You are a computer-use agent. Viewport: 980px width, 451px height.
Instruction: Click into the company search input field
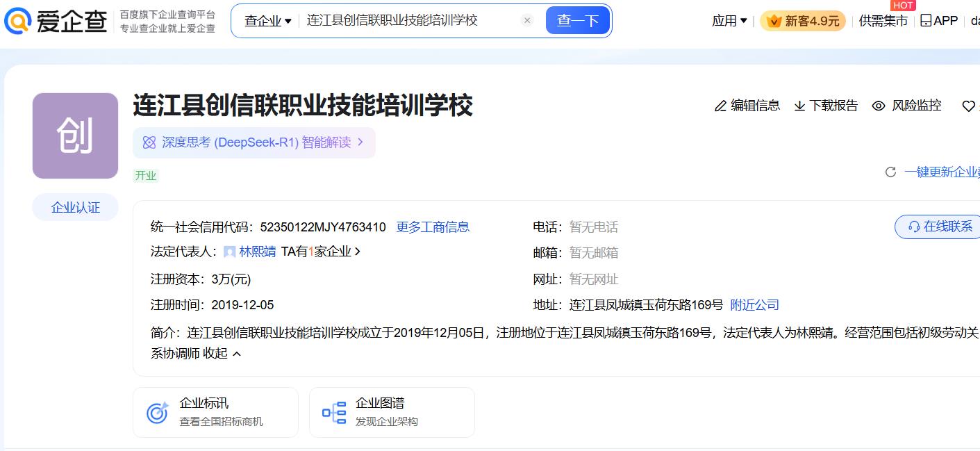[410, 21]
